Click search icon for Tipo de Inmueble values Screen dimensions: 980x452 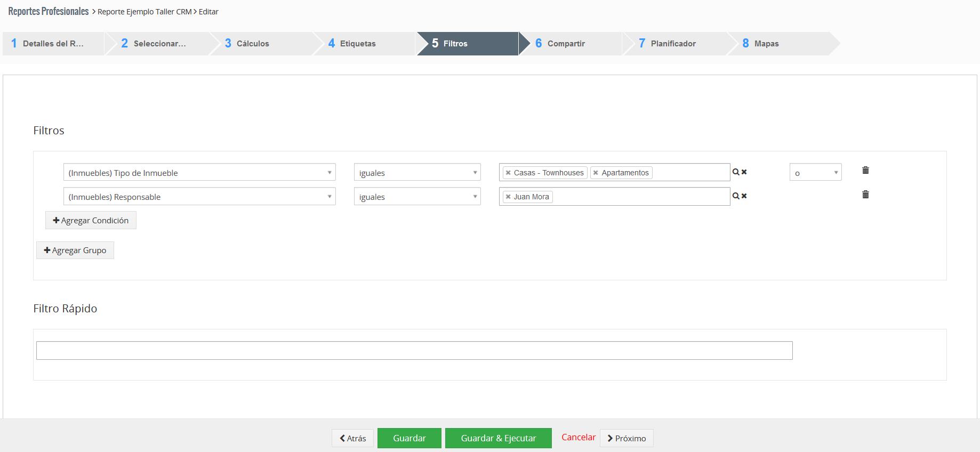click(x=736, y=172)
